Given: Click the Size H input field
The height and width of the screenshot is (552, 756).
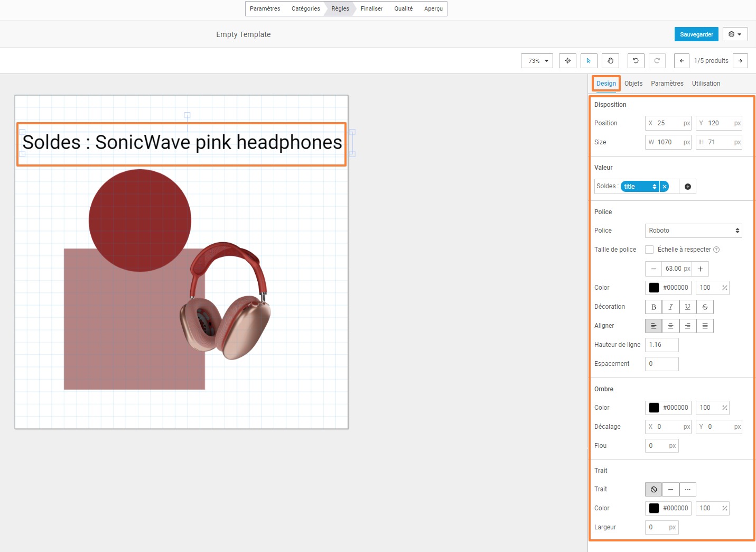Looking at the screenshot, I should (719, 142).
